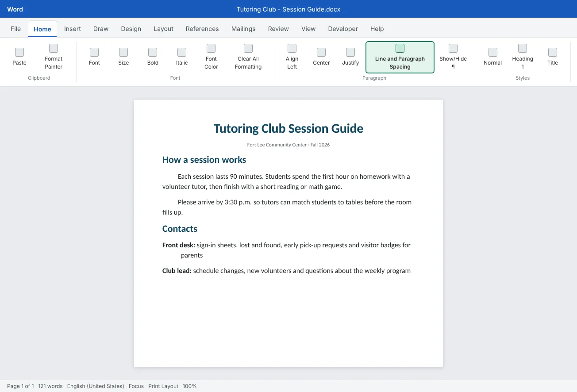Enable Focus mode in status bar
The height and width of the screenshot is (392, 577).
[x=136, y=386]
